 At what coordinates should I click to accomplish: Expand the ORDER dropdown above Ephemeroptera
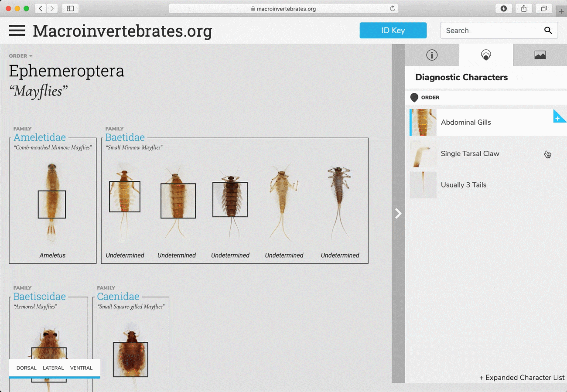[20, 56]
